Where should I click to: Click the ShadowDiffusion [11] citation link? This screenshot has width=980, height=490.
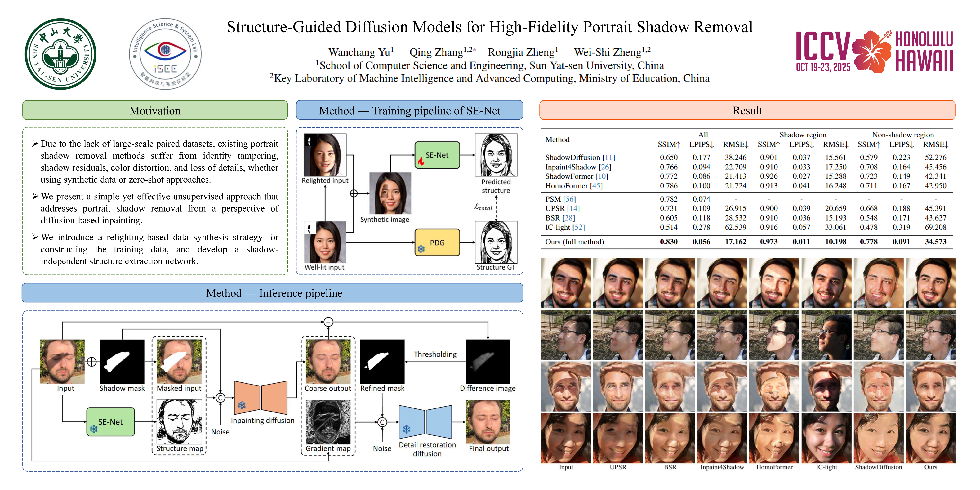[x=608, y=158]
